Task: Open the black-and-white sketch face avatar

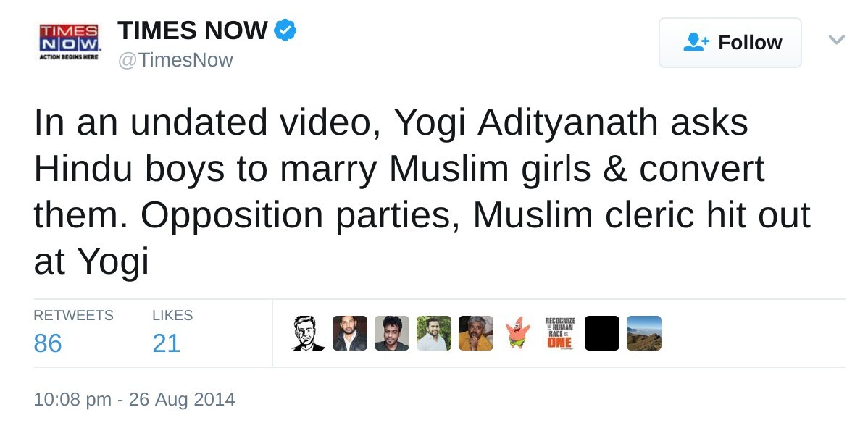Action: pos(308,333)
